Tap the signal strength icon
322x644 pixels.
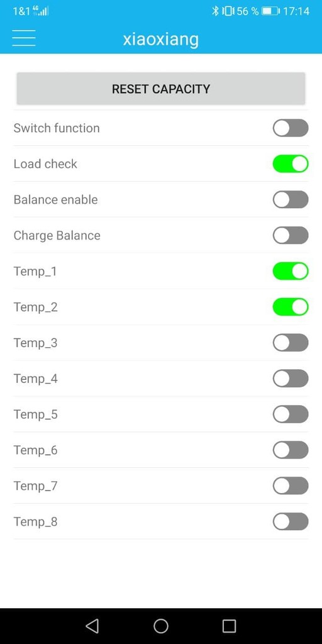pyautogui.click(x=41, y=11)
